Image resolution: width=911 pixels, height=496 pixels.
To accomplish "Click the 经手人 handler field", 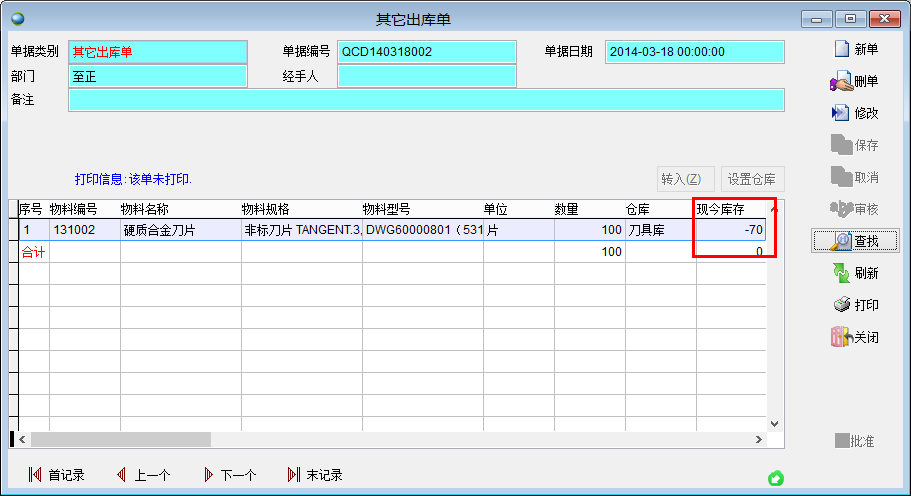I will click(x=427, y=76).
